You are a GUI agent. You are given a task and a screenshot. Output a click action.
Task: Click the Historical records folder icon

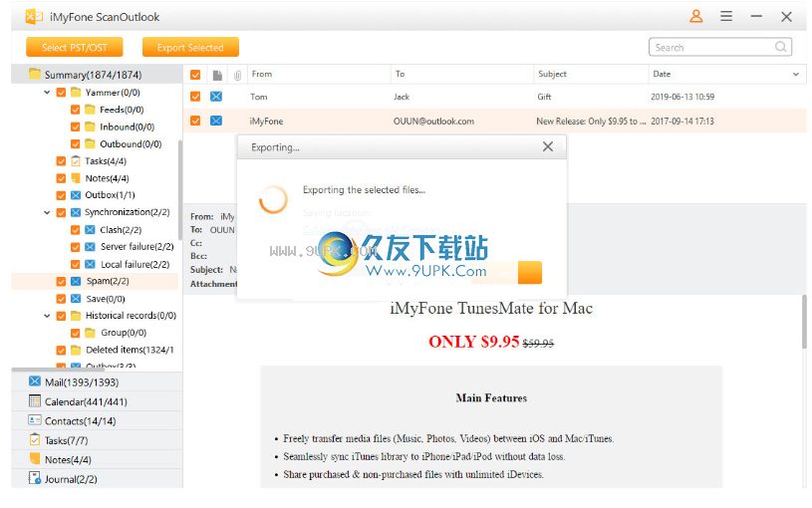pyautogui.click(x=76, y=316)
